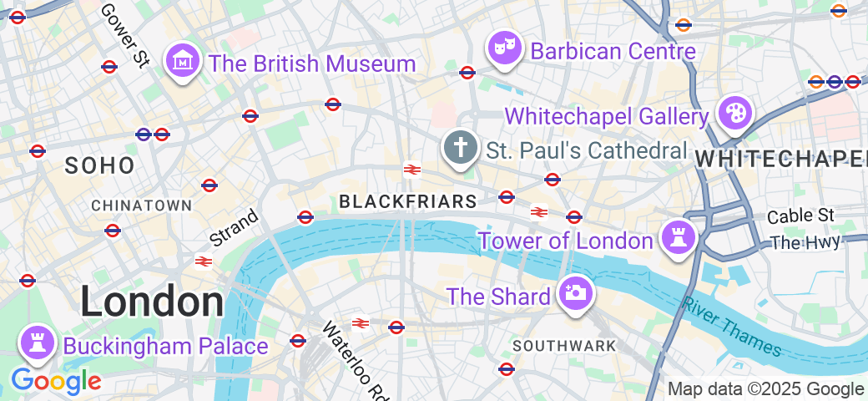This screenshot has width=868, height=401.
Task: Click the London city label
Action: (152, 302)
